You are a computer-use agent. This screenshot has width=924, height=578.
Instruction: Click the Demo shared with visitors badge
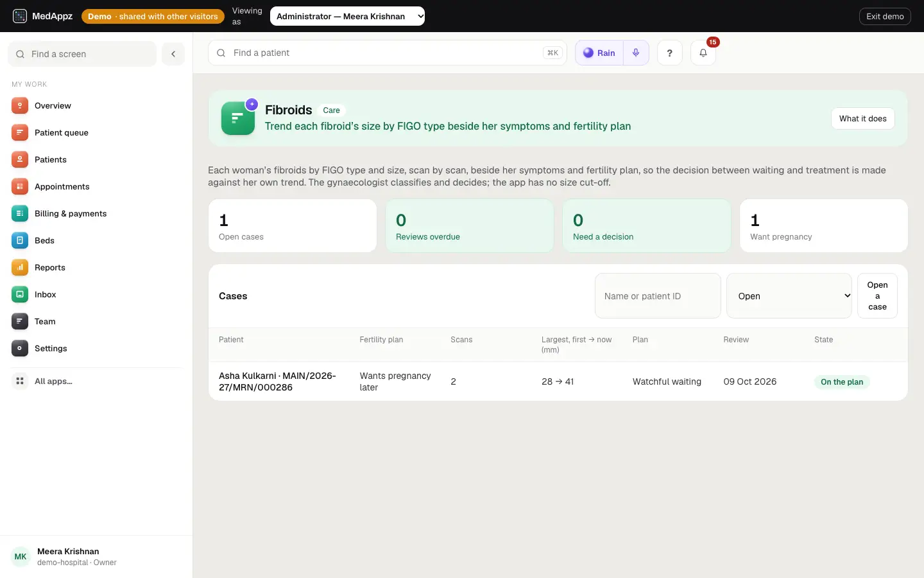pyautogui.click(x=153, y=16)
